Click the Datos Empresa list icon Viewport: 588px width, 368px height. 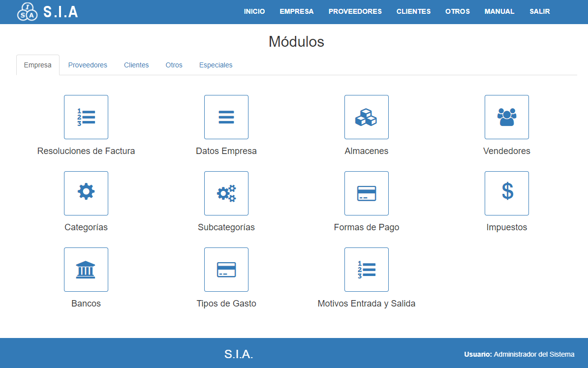(x=226, y=117)
